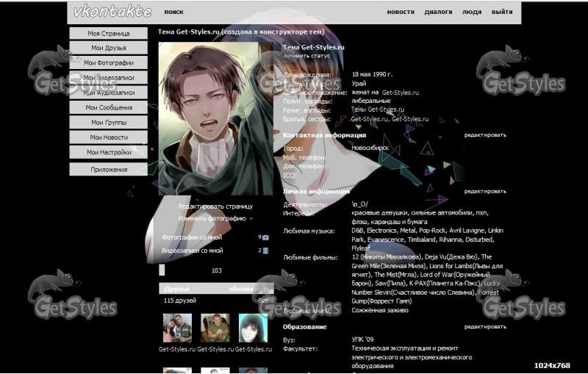Screen dimensions: 588x374
Task: Click красивые девушки in interests
Action: tap(379, 213)
